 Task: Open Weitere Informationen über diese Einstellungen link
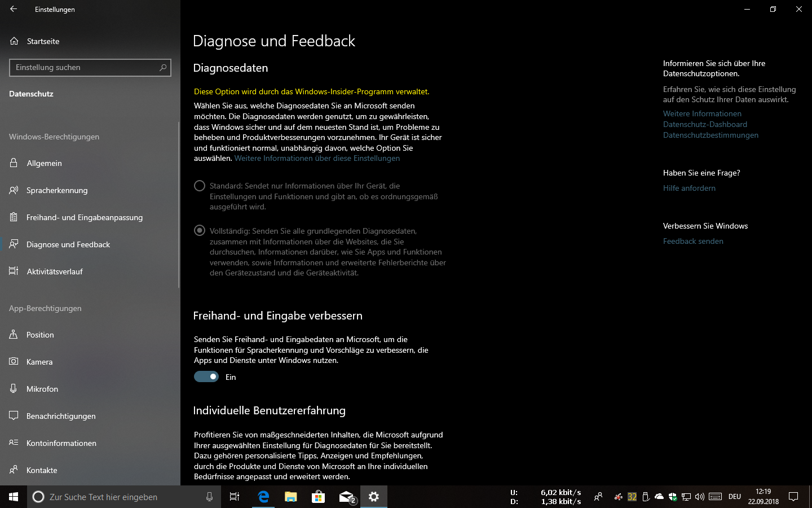[317, 159]
